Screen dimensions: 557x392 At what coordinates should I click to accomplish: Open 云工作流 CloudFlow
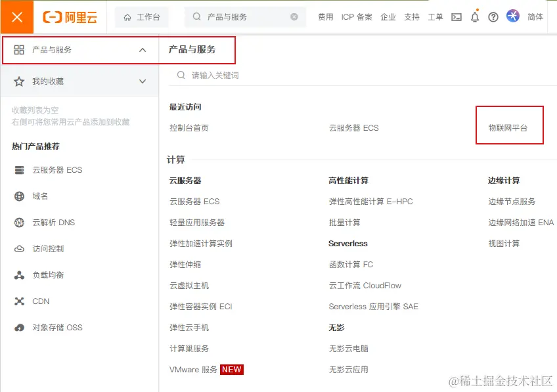(x=365, y=286)
